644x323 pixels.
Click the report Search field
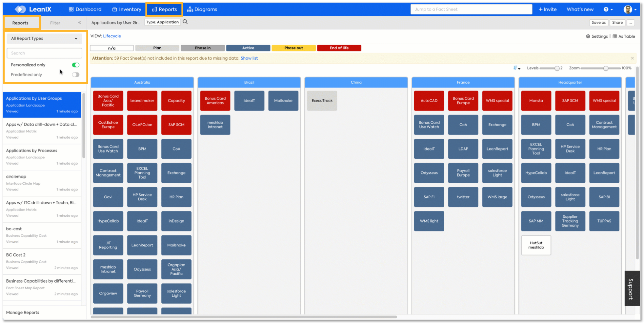click(x=44, y=53)
